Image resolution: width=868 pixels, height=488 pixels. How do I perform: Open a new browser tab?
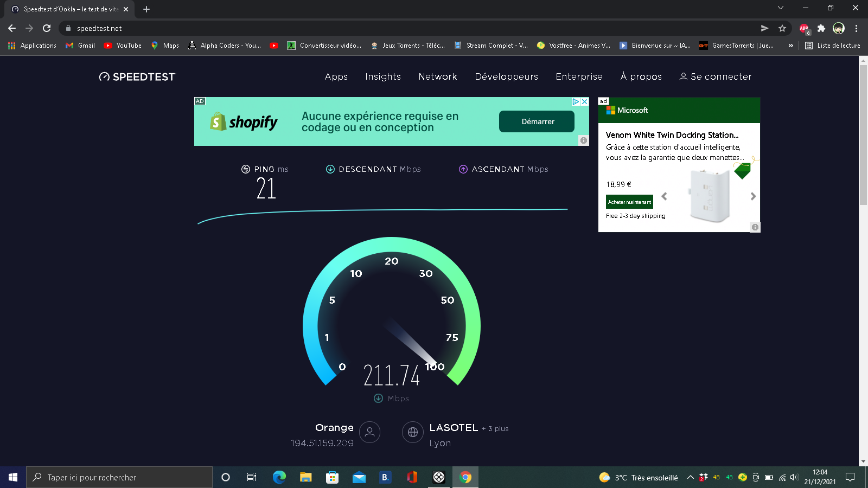tap(146, 9)
